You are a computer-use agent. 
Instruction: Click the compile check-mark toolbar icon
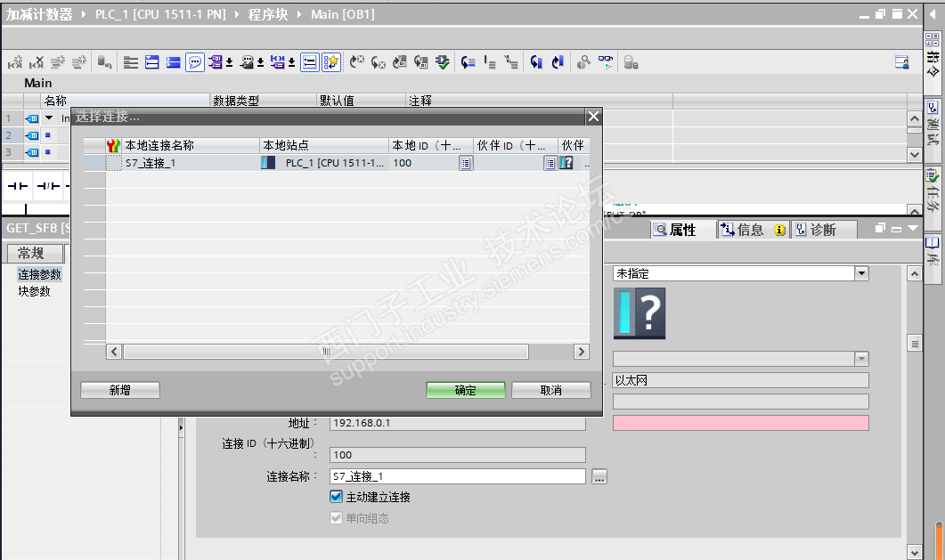point(443,62)
